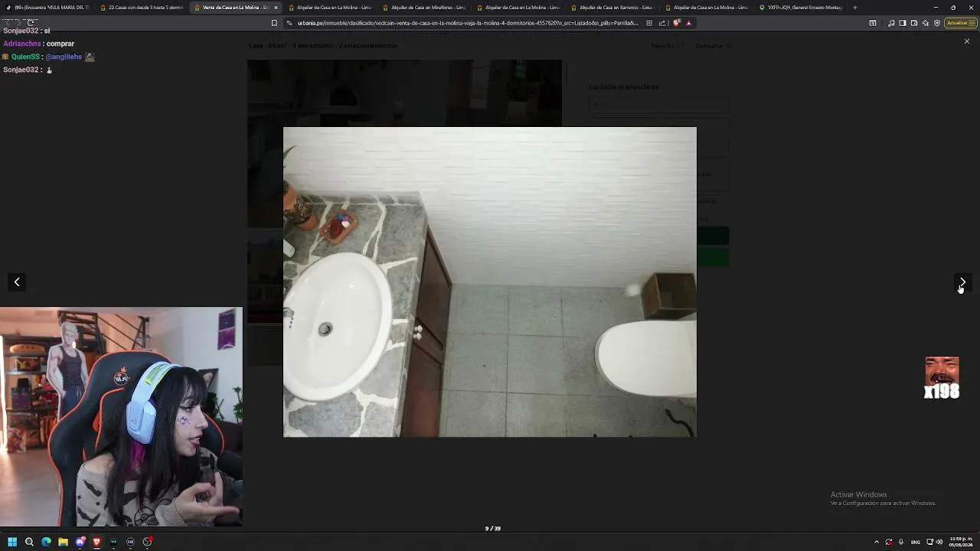This screenshot has height=551, width=980.
Task: Click the last Sonjae032 chat message
Action: click(x=28, y=70)
